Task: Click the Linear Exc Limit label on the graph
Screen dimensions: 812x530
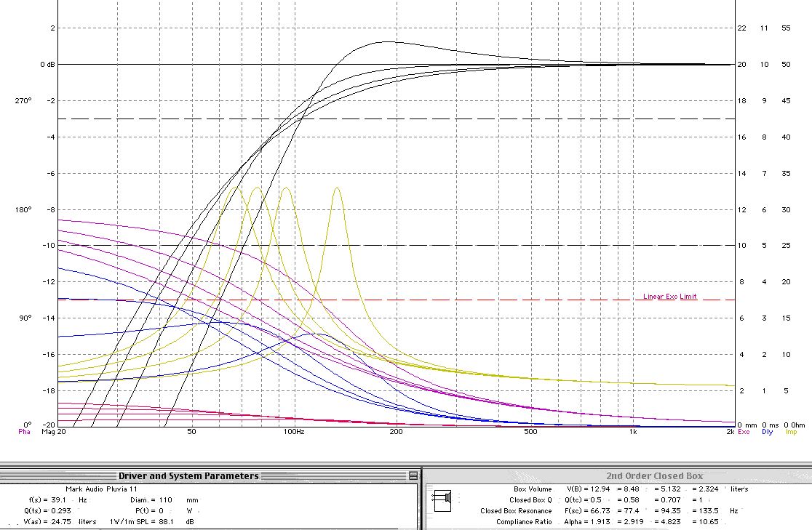Action: coord(669,297)
